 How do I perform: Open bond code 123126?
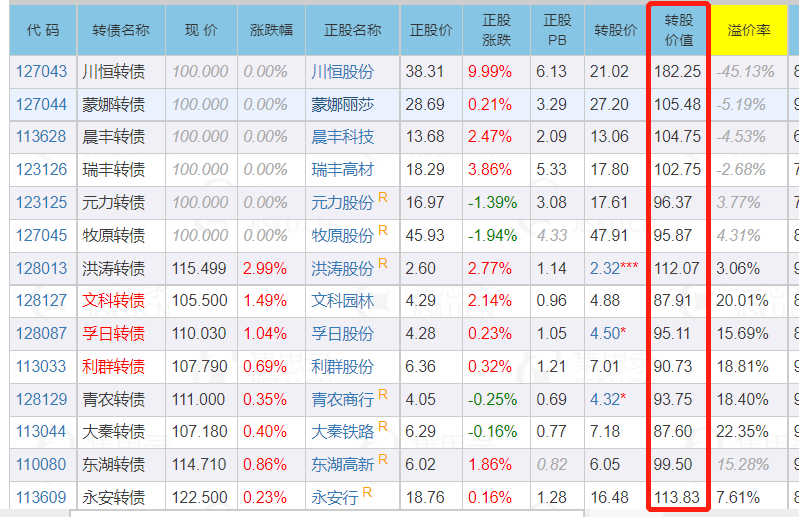[41, 169]
